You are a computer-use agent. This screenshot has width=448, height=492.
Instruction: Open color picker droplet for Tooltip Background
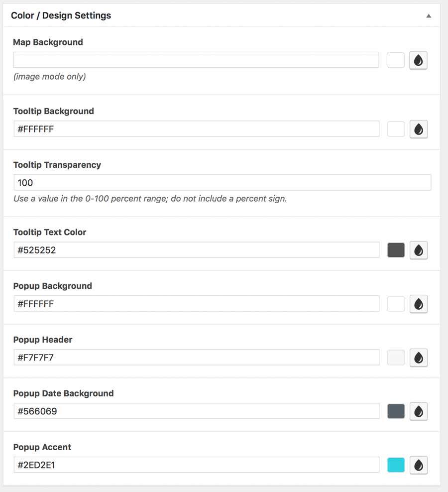(418, 129)
